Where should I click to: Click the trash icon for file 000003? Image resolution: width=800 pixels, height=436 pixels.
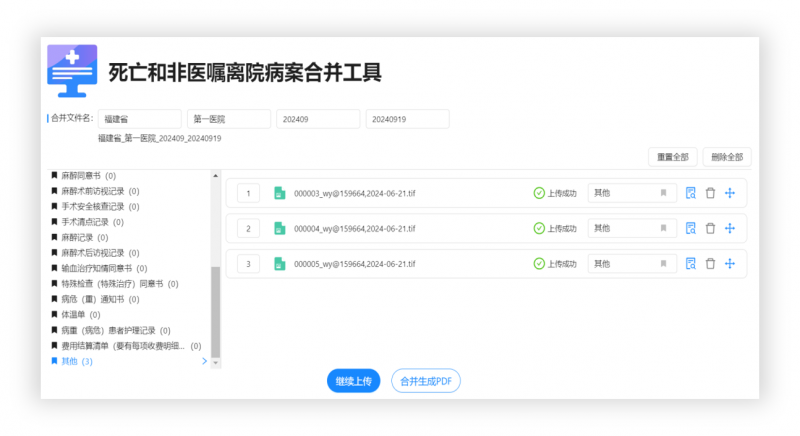click(x=710, y=193)
